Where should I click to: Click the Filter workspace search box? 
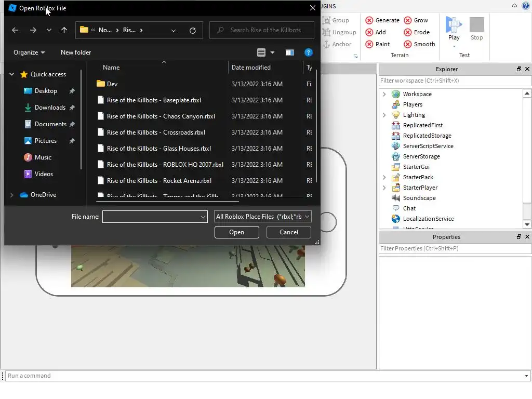[x=455, y=81]
